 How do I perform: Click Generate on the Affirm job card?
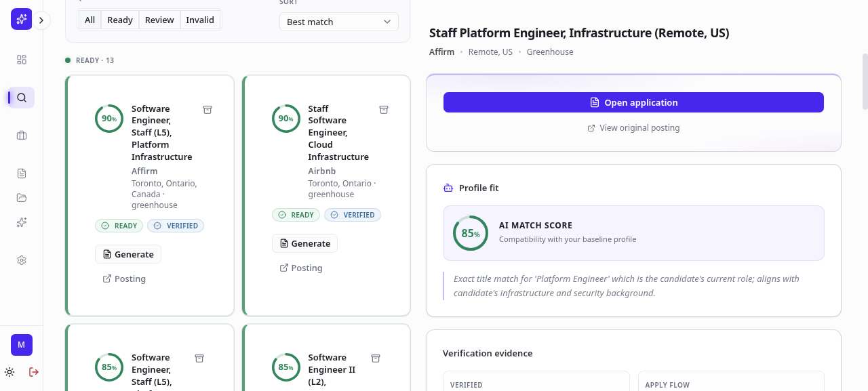click(128, 254)
